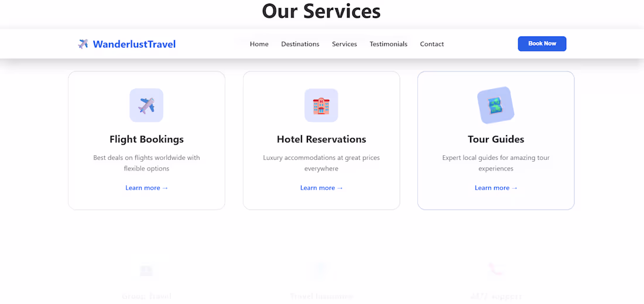This screenshot has height=304, width=644.
Task: Click the faded Group Travel icon
Action: [146, 270]
